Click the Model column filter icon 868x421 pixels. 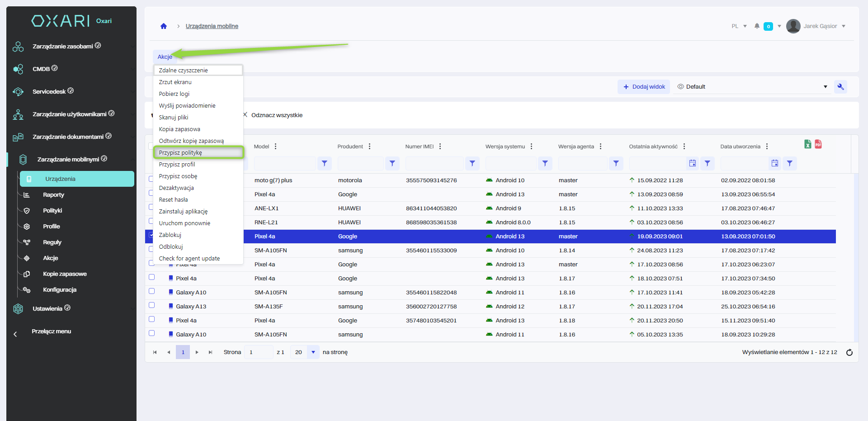click(x=324, y=163)
